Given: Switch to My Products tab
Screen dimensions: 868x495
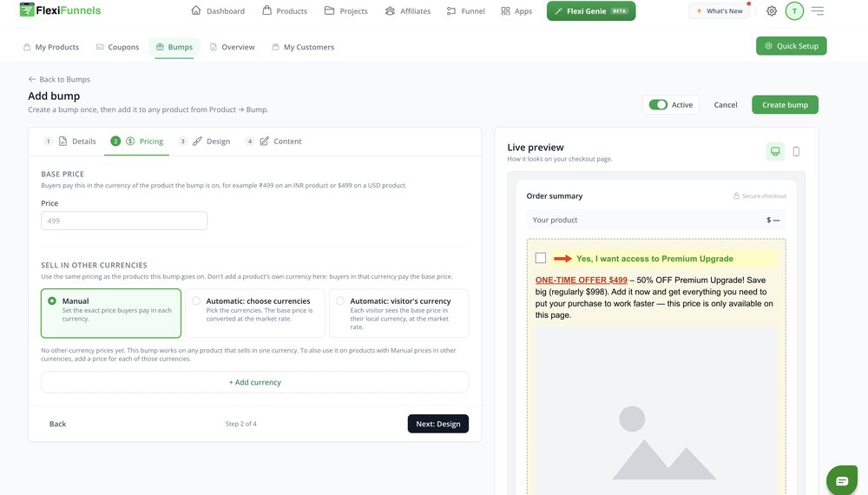Looking at the screenshot, I should 51,47.
